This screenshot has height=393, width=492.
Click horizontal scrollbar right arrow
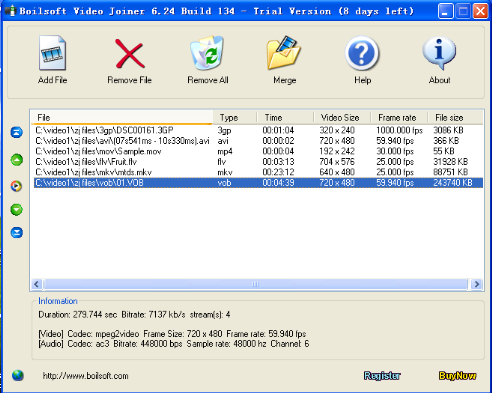pos(477,284)
